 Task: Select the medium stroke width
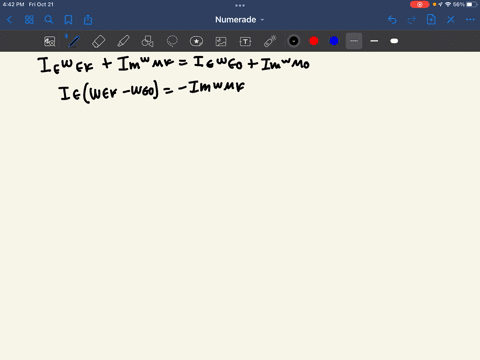coord(374,41)
